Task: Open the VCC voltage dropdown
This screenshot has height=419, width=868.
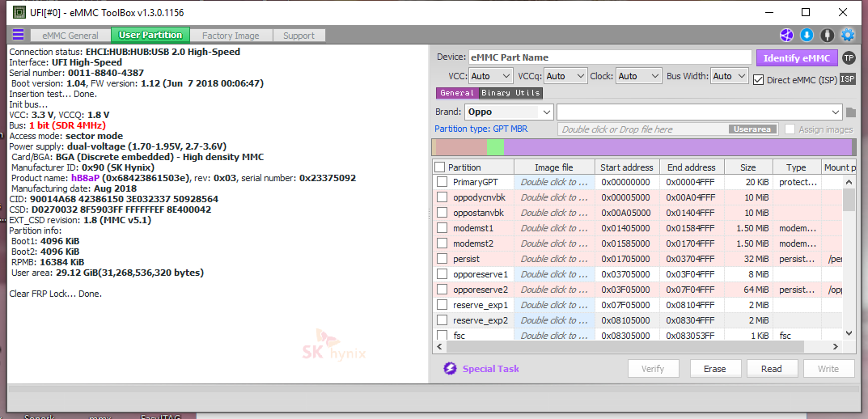Action: coord(491,76)
